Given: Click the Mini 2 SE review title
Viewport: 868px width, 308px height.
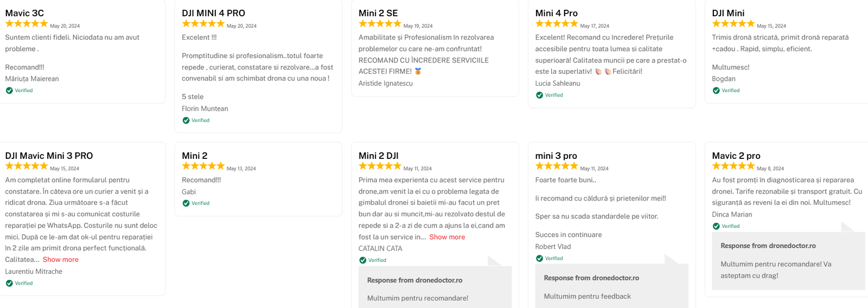Looking at the screenshot, I should tap(378, 13).
